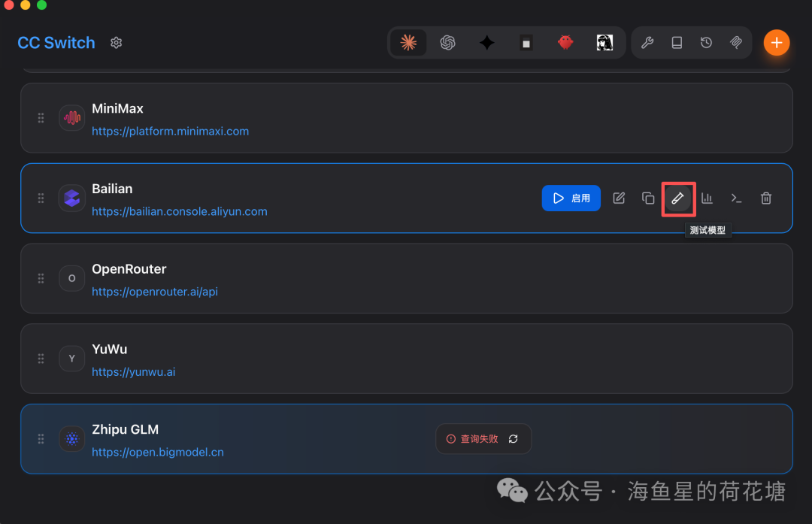Test the Bailian model
Image resolution: width=812 pixels, height=524 pixels.
click(678, 198)
